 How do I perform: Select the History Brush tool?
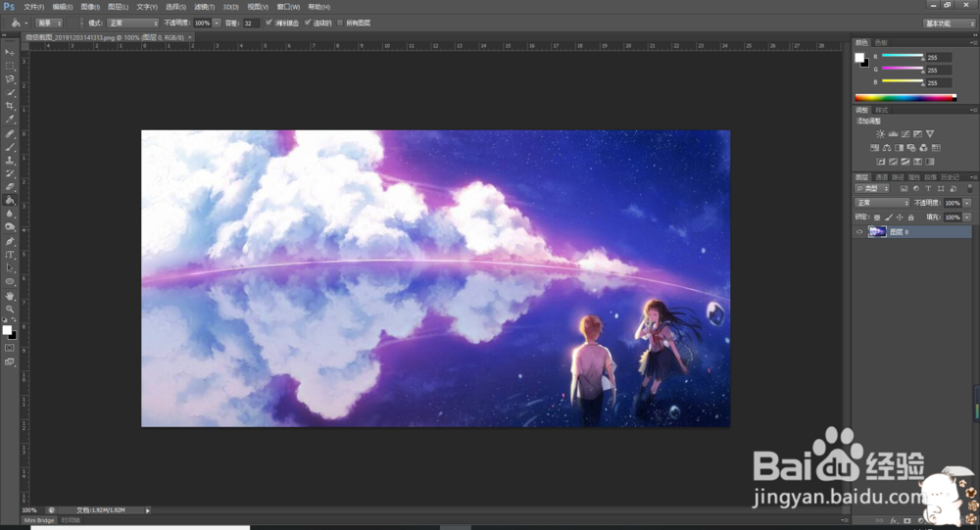pos(10,173)
